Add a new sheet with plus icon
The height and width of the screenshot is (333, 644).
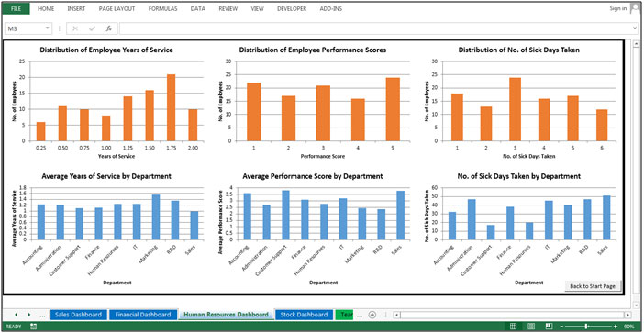(x=372, y=315)
